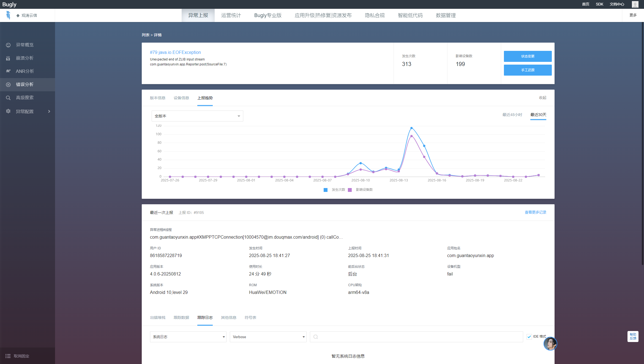Click the 异常概览 sidebar icon
The image size is (644, 364).
[x=8, y=45]
